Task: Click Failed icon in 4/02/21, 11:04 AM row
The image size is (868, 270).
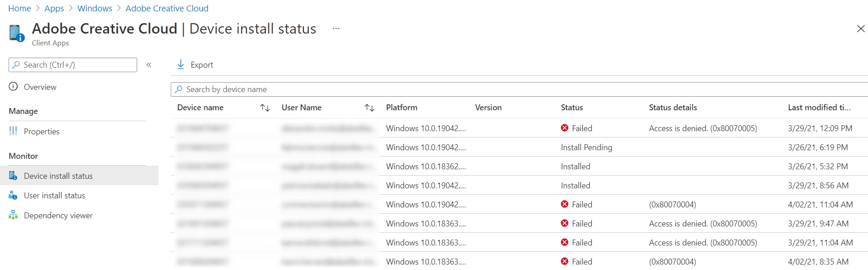Action: tap(565, 204)
